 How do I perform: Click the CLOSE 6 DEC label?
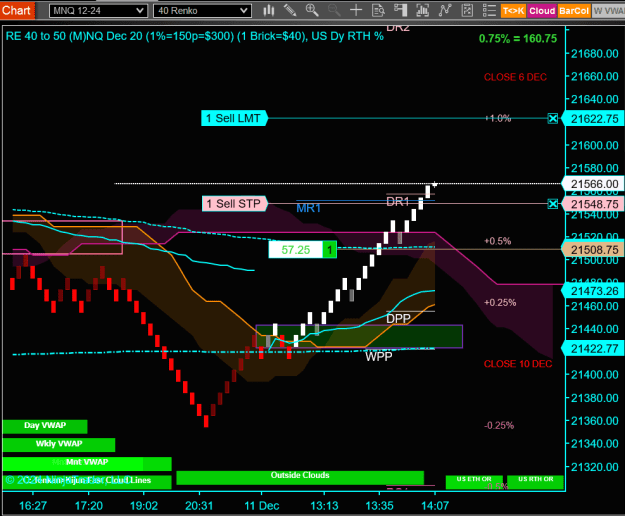515,77
